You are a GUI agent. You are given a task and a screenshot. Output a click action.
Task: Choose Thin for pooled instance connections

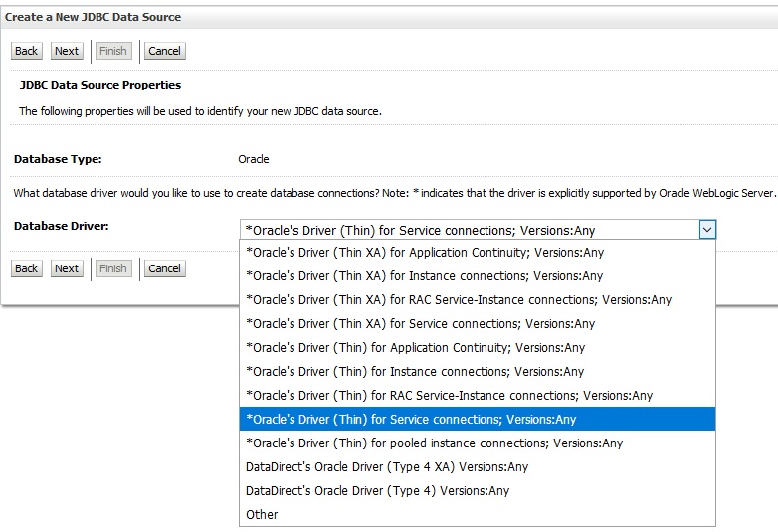pyautogui.click(x=434, y=443)
